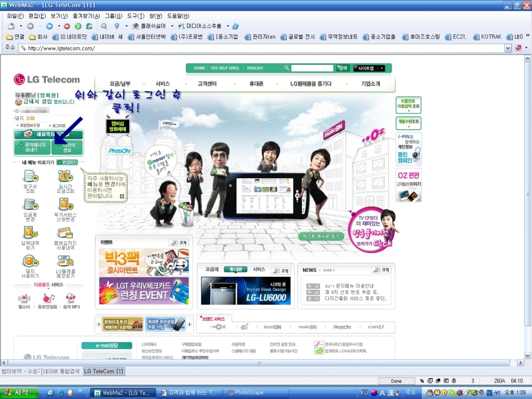Click the security shield tray icon
Image resolution: width=532 pixels, height=399 pixels.
444,393
